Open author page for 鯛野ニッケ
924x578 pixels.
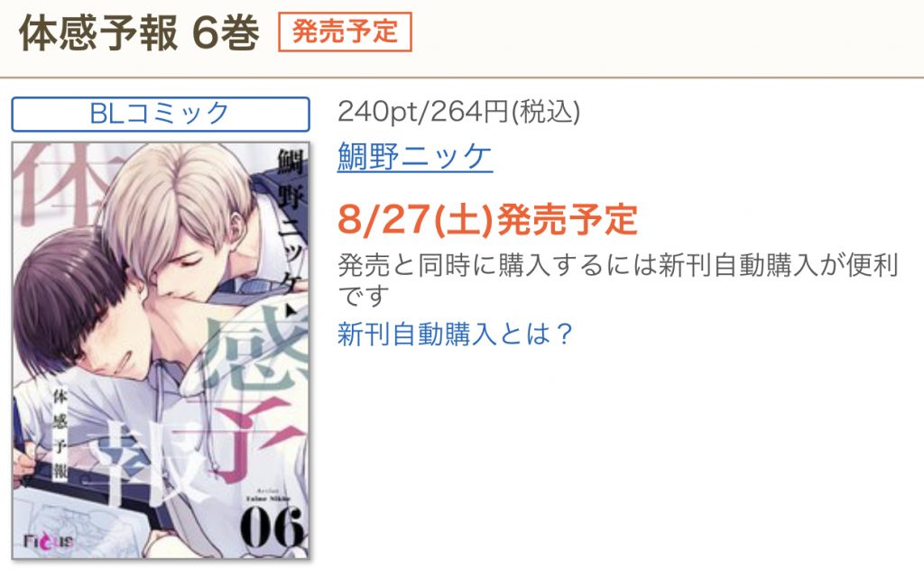[415, 157]
